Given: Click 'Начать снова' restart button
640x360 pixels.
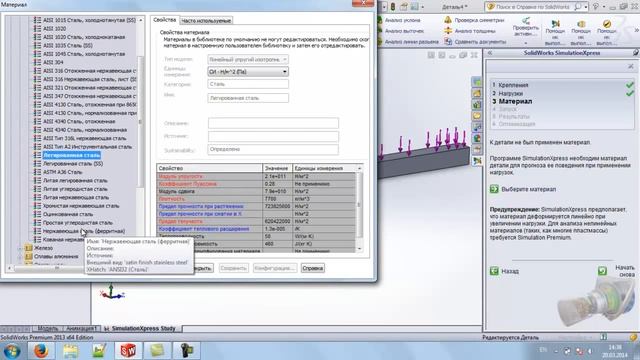Looking at the screenshot, I should click(x=624, y=271).
